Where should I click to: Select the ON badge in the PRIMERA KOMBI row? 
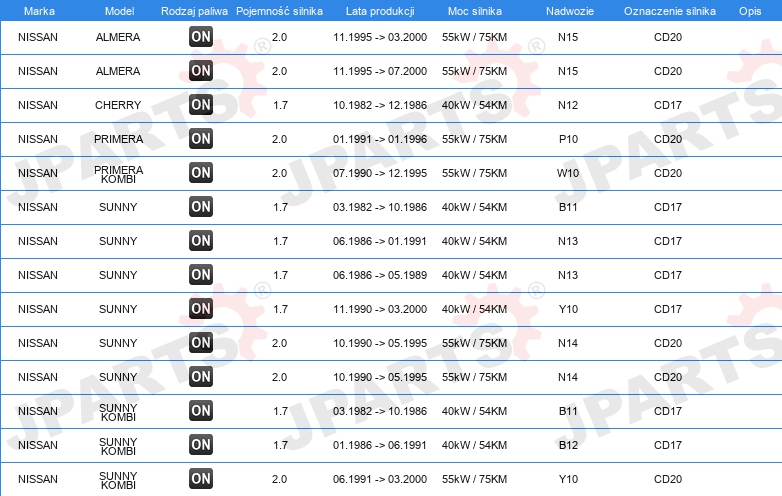coord(200,172)
